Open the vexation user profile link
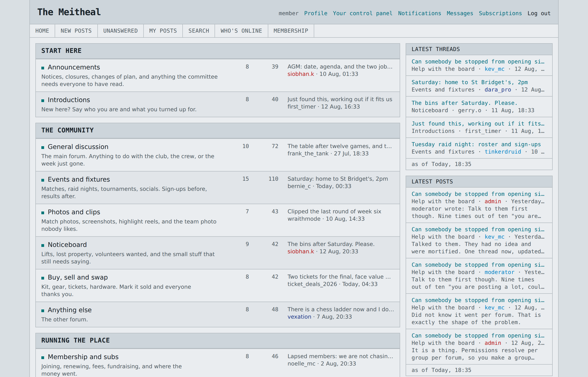Viewport: 588px width, 377px height. [x=299, y=317]
